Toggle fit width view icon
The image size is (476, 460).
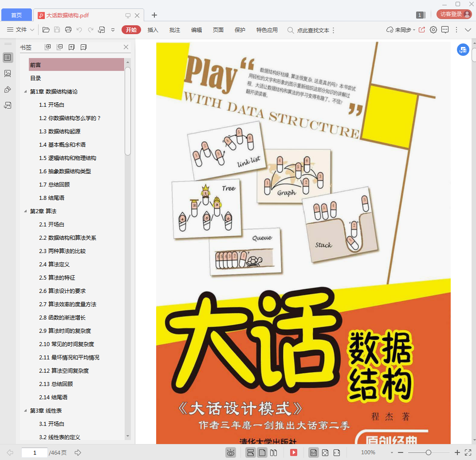click(x=337, y=453)
